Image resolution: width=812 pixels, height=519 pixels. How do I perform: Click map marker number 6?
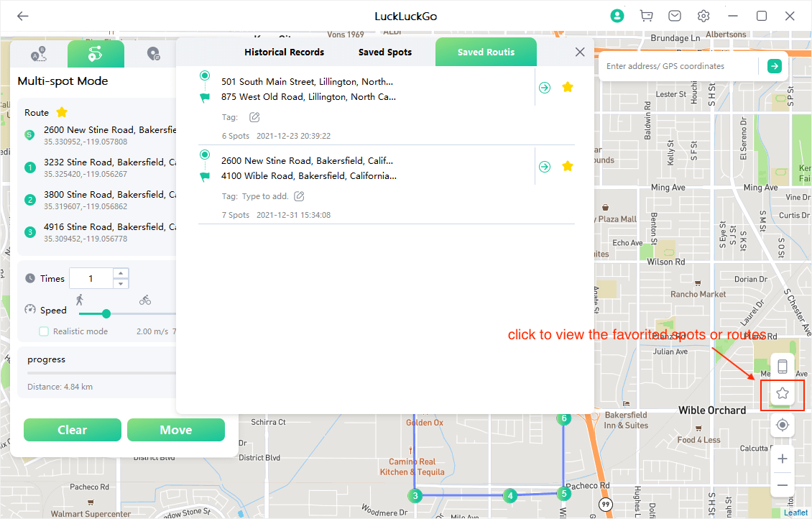[x=564, y=418]
